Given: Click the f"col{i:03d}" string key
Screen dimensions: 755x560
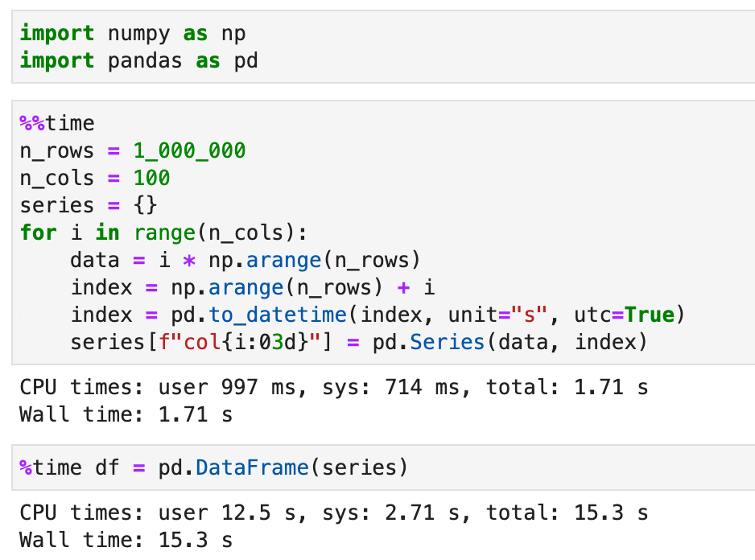Looking at the screenshot, I should (x=240, y=342).
